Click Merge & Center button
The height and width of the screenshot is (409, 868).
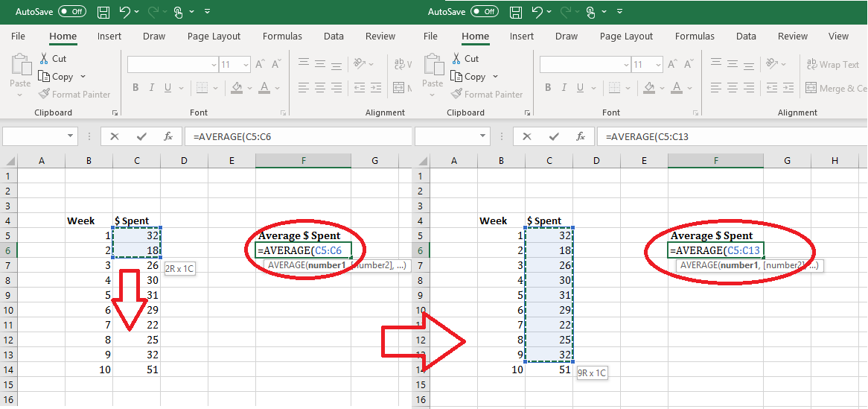pyautogui.click(x=835, y=88)
